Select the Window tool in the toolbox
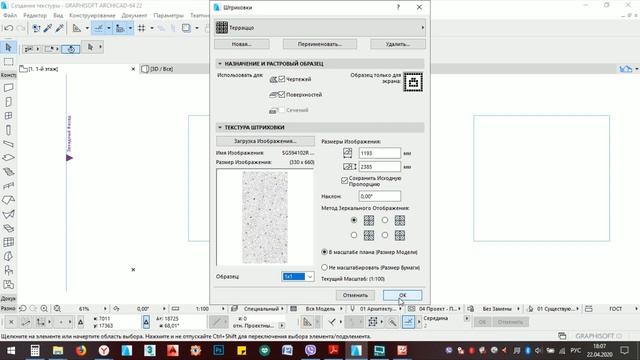The image size is (640, 360). point(8,116)
